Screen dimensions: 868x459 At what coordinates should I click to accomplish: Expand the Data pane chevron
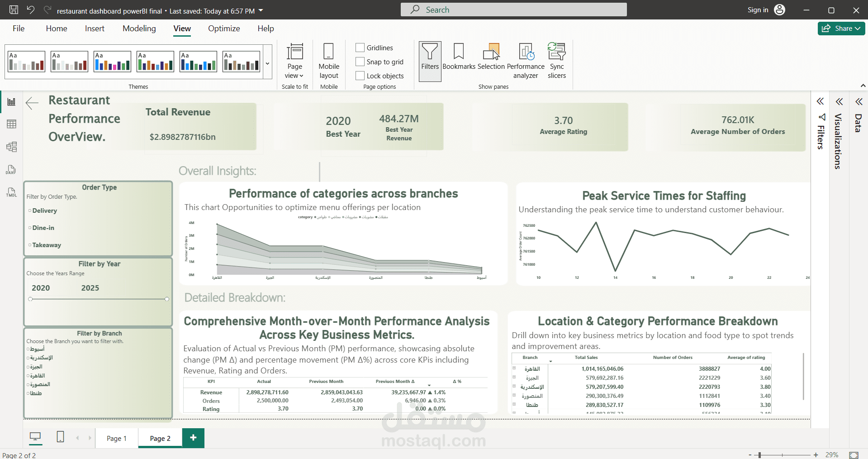[x=859, y=101]
